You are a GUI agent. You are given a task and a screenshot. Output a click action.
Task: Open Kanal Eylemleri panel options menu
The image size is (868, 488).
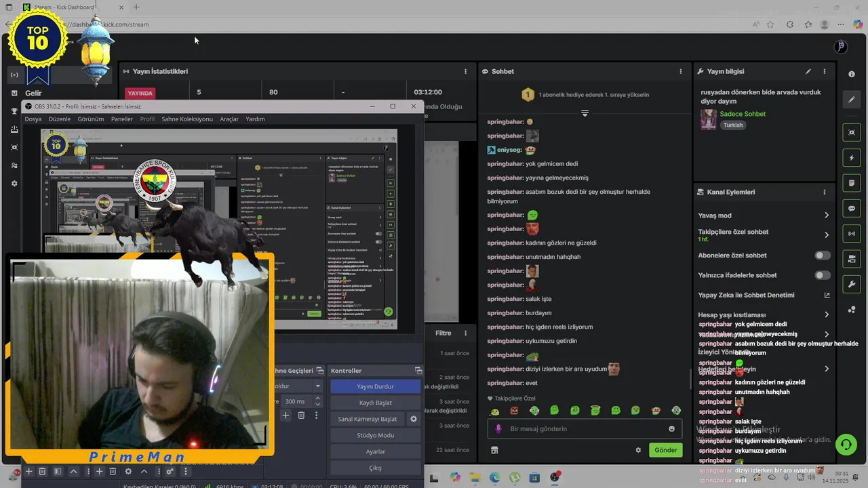point(825,192)
